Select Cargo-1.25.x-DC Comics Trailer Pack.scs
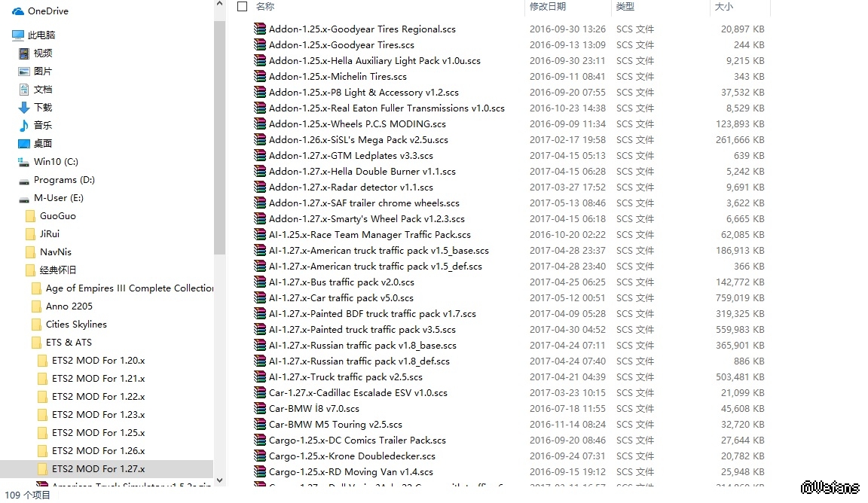Image resolution: width=868 pixels, height=503 pixels. tap(358, 441)
